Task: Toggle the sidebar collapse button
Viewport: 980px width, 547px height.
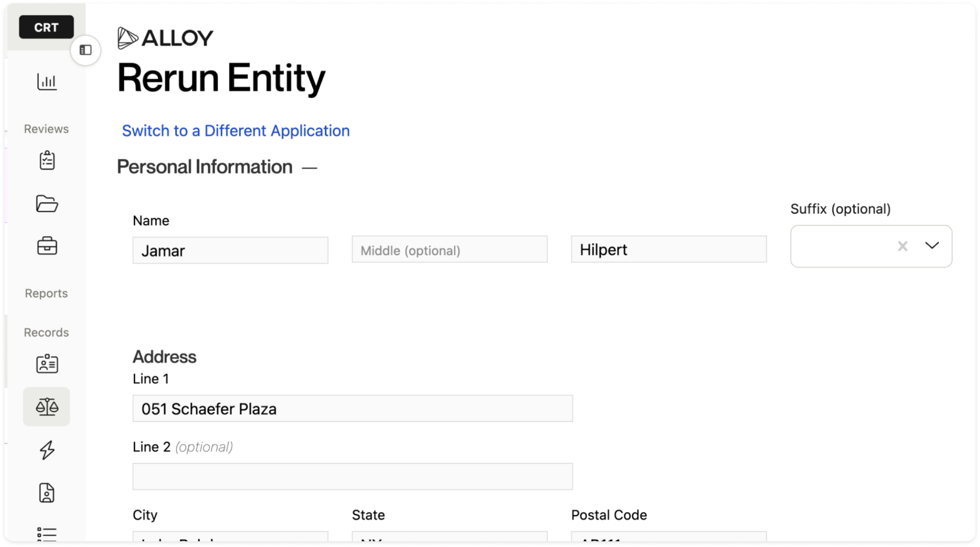Action: [86, 50]
